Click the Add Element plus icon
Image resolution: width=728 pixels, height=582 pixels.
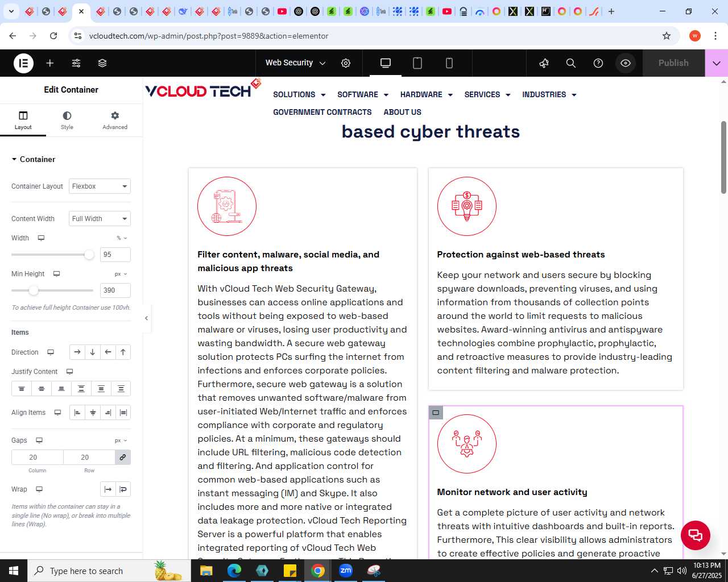click(x=50, y=63)
